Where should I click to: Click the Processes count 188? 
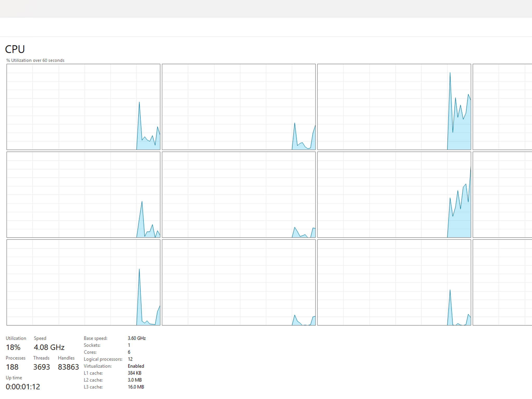(x=12, y=367)
